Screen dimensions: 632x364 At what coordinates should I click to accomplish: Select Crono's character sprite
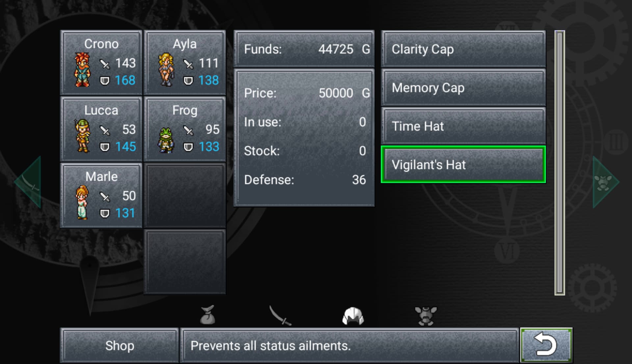coord(82,70)
